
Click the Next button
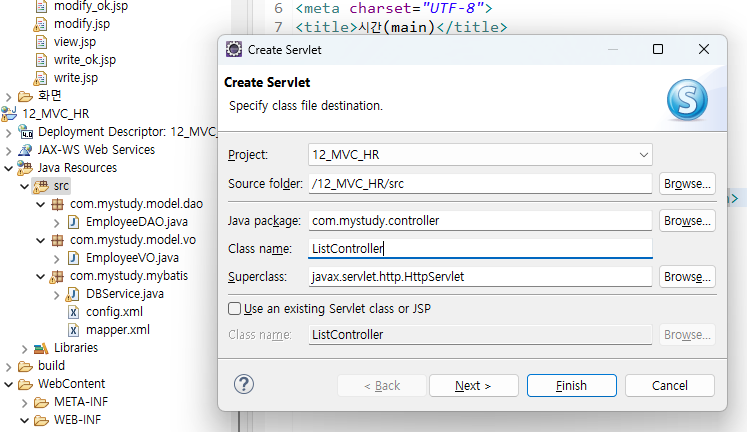click(474, 385)
